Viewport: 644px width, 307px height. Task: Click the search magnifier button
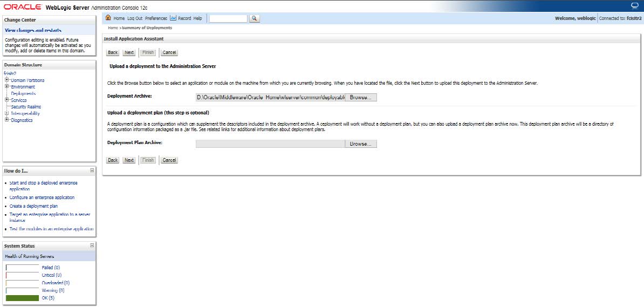pos(255,18)
